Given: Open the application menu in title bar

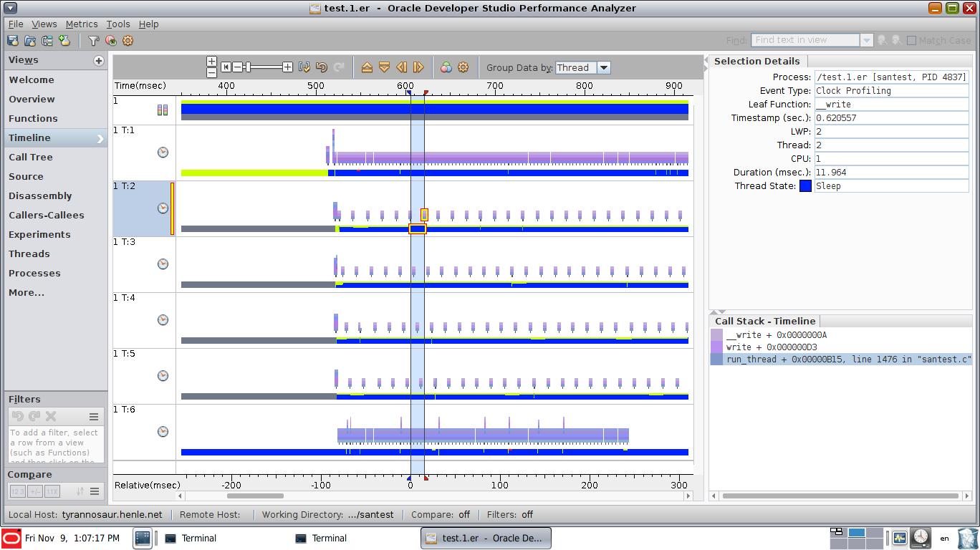Looking at the screenshot, I should click(x=11, y=8).
